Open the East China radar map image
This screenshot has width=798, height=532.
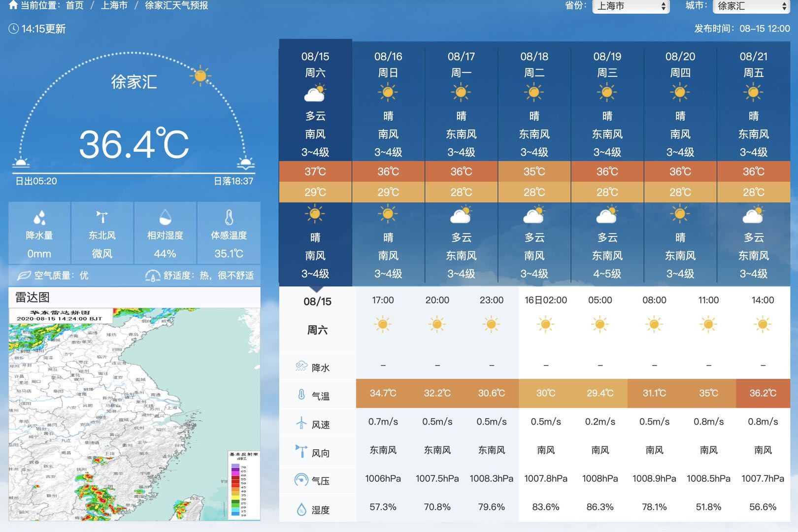[134, 414]
